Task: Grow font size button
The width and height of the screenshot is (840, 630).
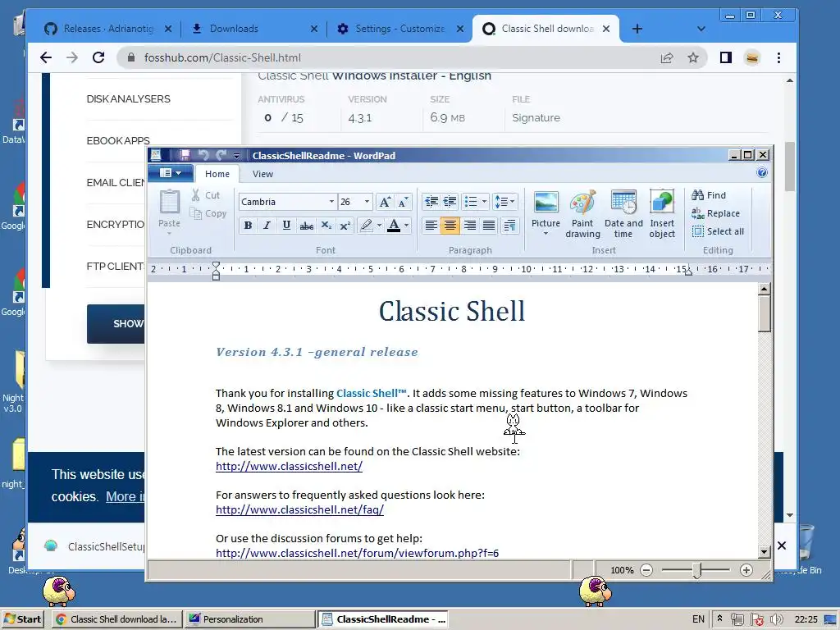Action: (385, 202)
